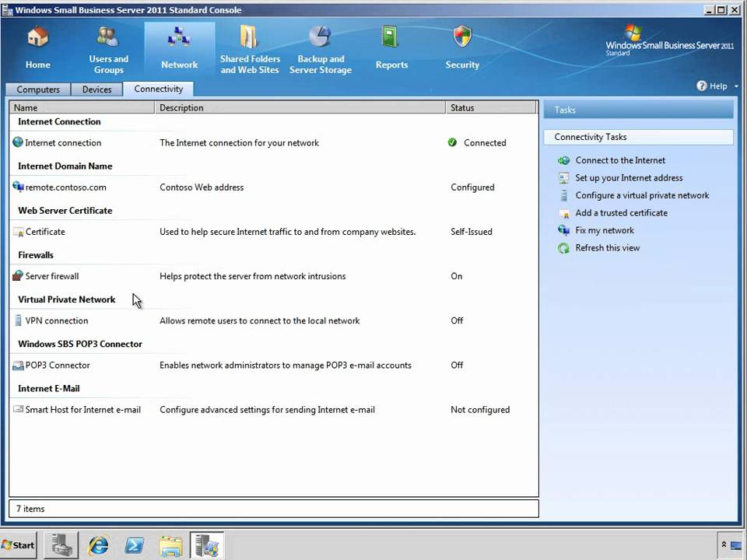The height and width of the screenshot is (560, 747).
Task: Sort by the Status column header
Action: pos(491,107)
